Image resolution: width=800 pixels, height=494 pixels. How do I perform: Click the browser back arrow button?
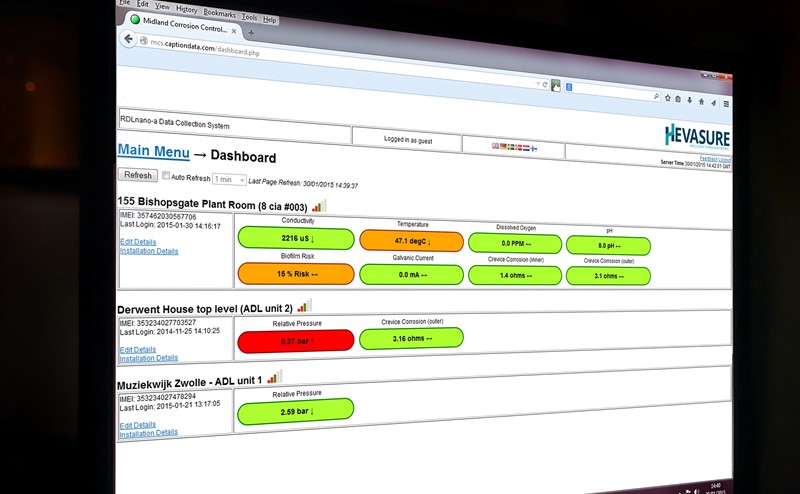(128, 39)
